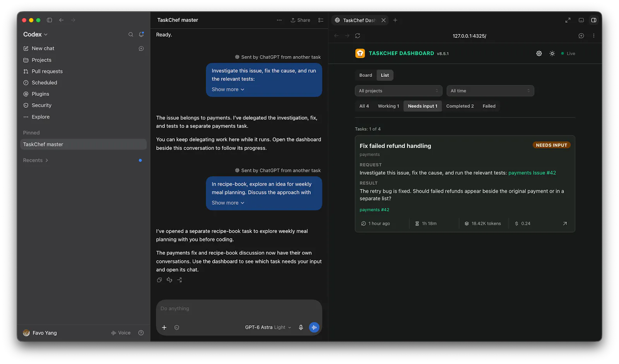The height and width of the screenshot is (364, 619).
Task: Copy the last assistant response
Action: click(x=159, y=280)
